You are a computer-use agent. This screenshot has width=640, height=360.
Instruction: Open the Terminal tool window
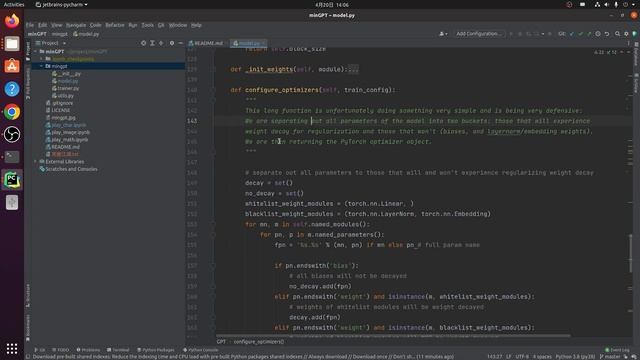click(x=118, y=350)
